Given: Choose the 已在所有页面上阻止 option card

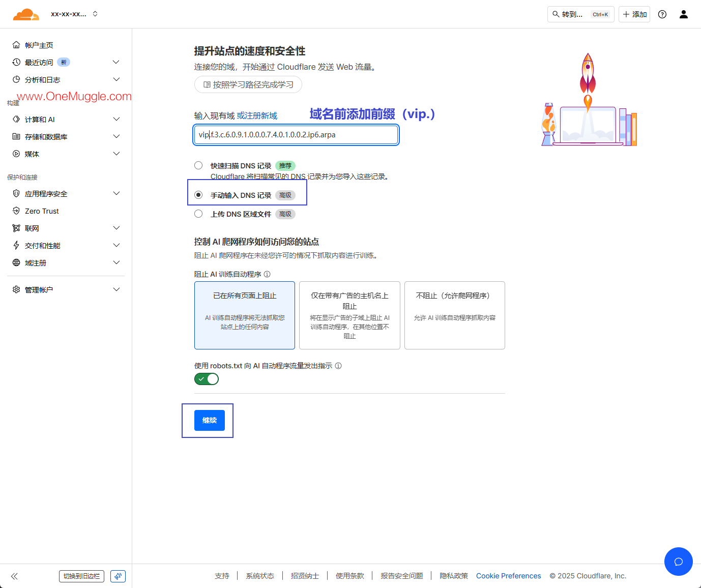Looking at the screenshot, I should [x=245, y=315].
